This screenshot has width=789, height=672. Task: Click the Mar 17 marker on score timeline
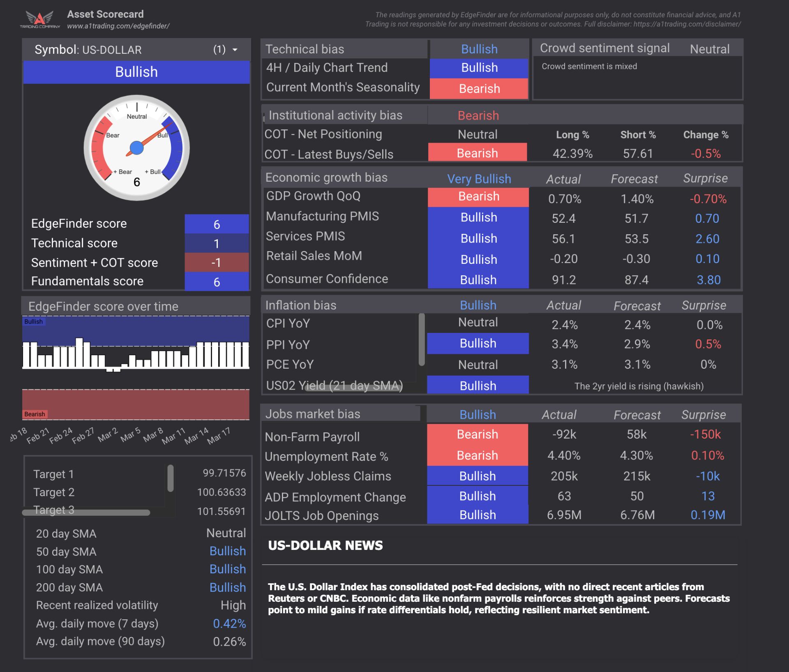click(x=219, y=436)
